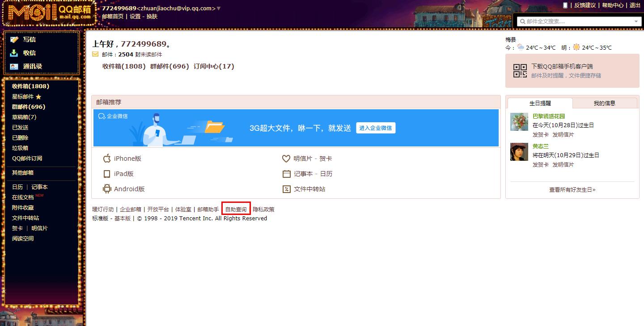644x326 pixels.
Task: Click the Apple logo icon for iPhone版
Action: (107, 159)
